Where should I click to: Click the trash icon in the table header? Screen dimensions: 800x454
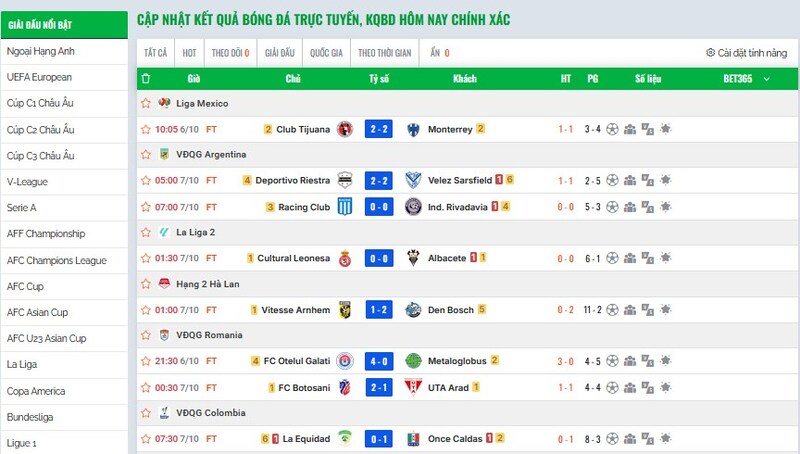click(146, 78)
